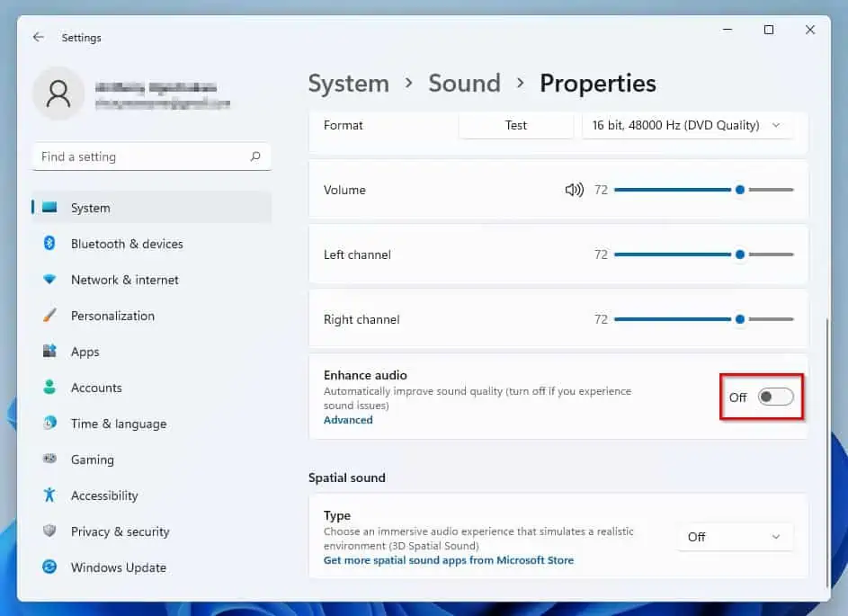Turn on the Enhance audio toggle
848x616 pixels.
[x=775, y=397]
